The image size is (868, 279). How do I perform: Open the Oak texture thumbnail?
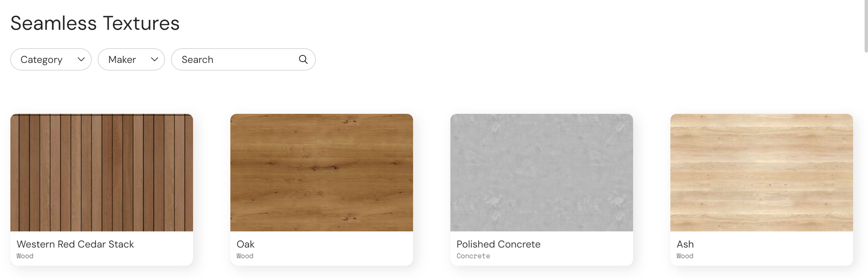[x=322, y=173]
